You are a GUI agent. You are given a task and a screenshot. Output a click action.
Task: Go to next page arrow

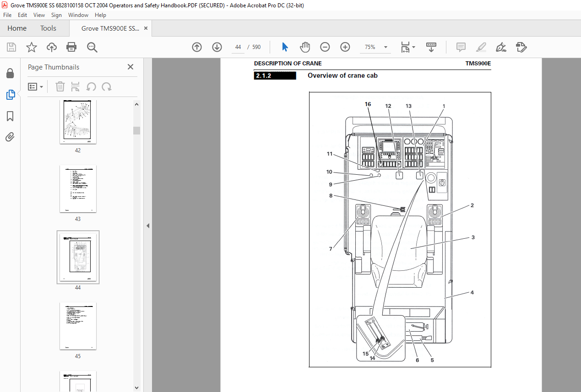click(x=217, y=47)
